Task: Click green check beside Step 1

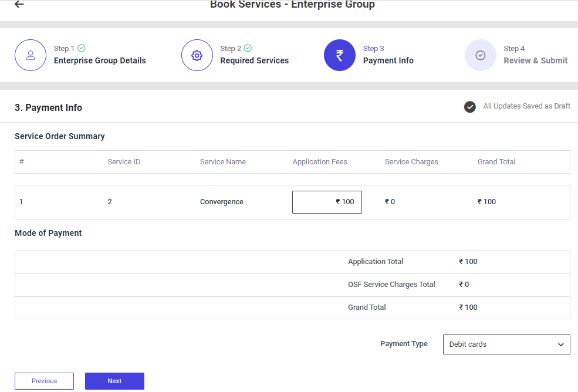Action: pos(82,49)
